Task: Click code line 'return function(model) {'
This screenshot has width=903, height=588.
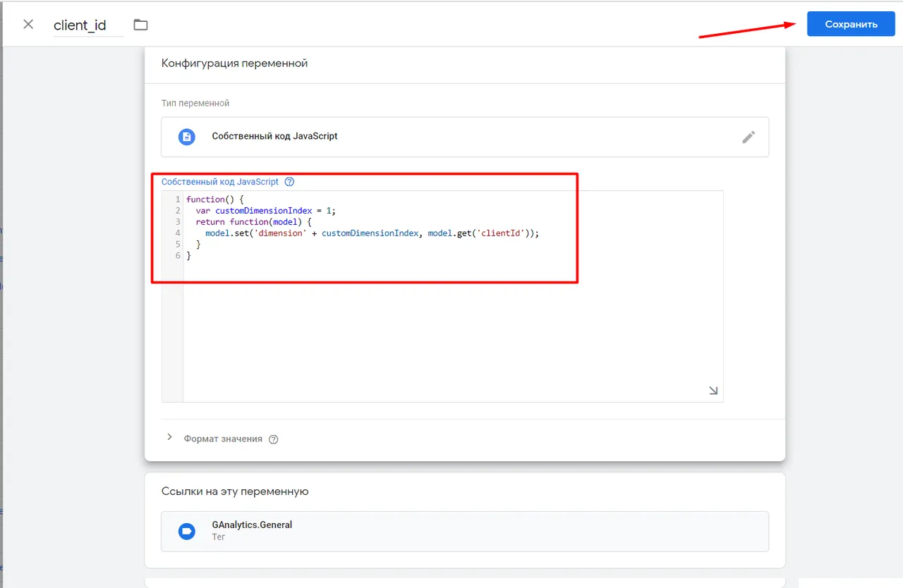Action: pyautogui.click(x=253, y=221)
